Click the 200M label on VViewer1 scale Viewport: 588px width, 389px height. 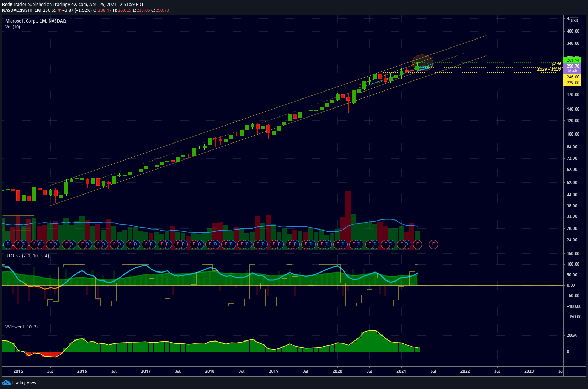pyautogui.click(x=572, y=335)
